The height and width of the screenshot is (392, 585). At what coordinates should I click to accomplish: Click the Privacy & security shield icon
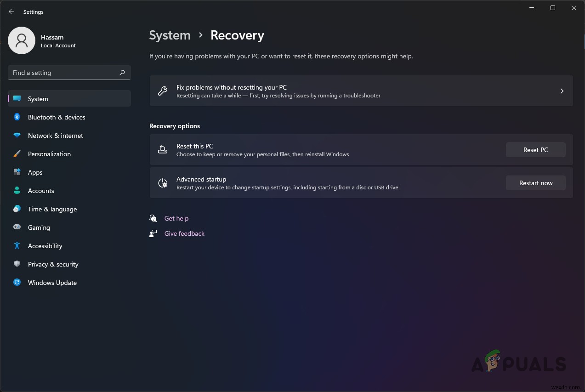tap(17, 264)
